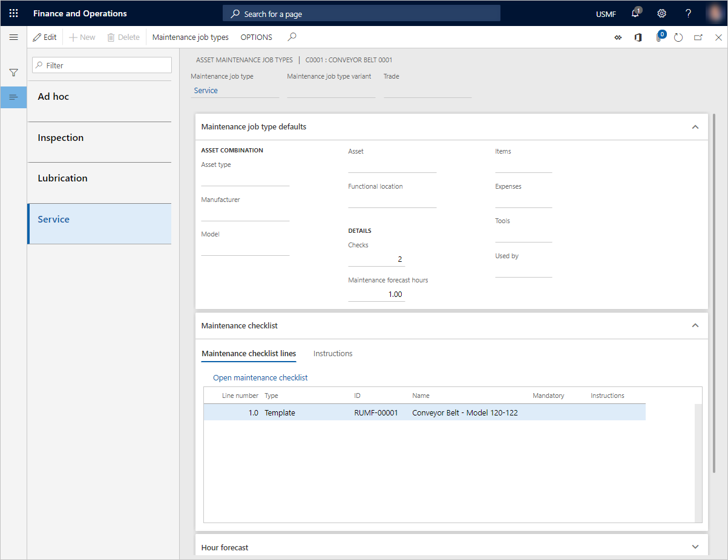This screenshot has height=560, width=728.
Task: Select the USMF company picker
Action: (606, 14)
